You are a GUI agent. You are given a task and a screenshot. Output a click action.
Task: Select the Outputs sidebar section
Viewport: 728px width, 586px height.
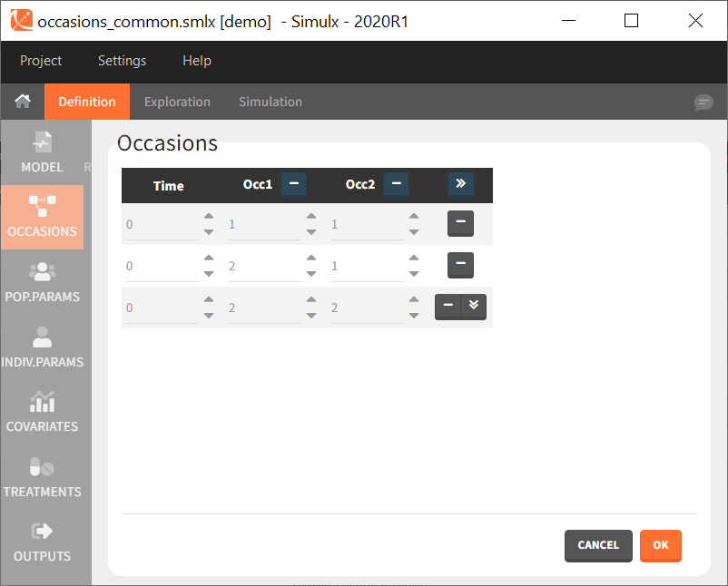point(42,542)
